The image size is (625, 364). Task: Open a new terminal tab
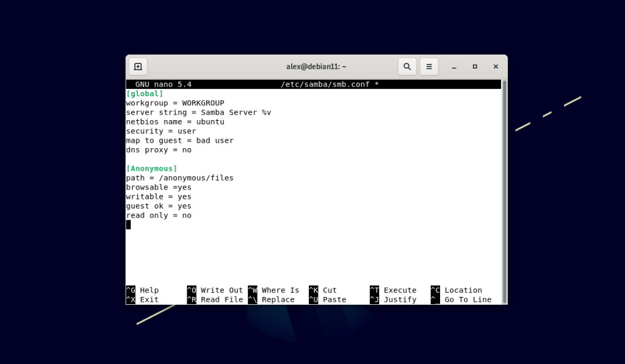point(137,66)
